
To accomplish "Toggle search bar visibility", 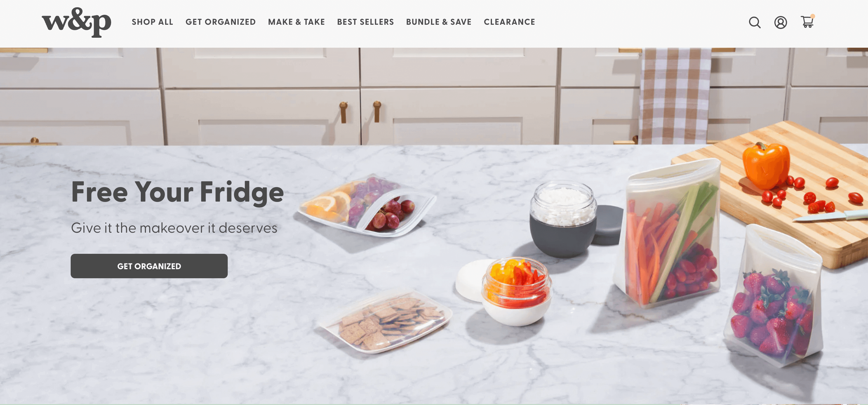I will (x=754, y=22).
